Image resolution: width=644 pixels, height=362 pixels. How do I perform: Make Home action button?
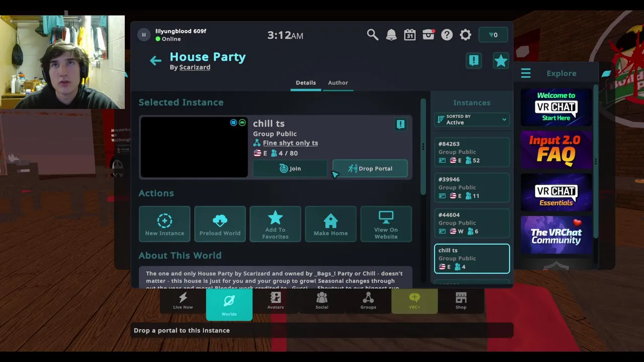(331, 224)
